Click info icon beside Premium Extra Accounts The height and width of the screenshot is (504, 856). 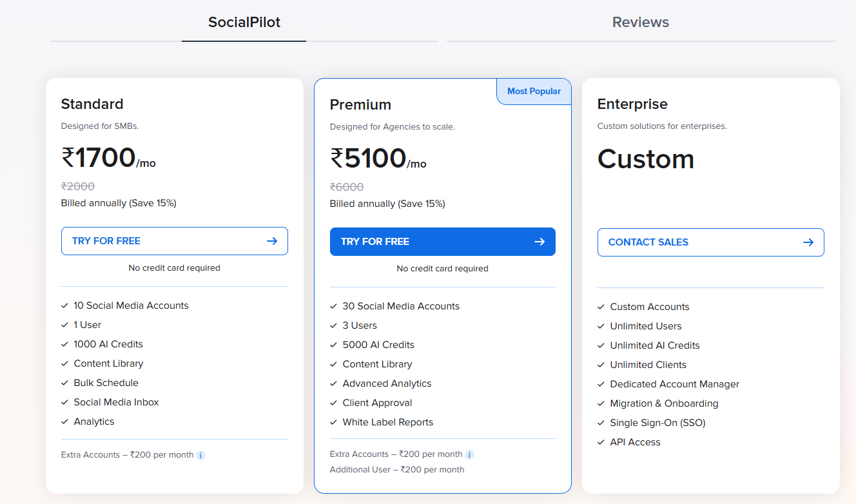point(469,454)
